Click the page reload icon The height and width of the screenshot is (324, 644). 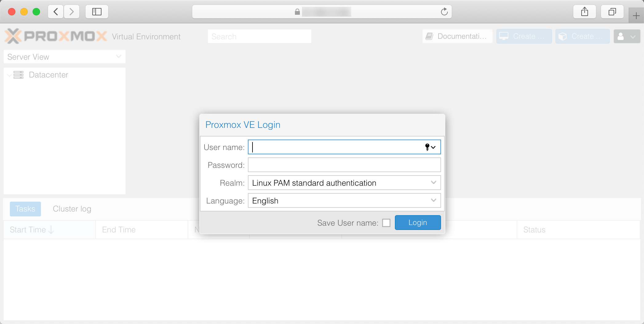pyautogui.click(x=444, y=12)
